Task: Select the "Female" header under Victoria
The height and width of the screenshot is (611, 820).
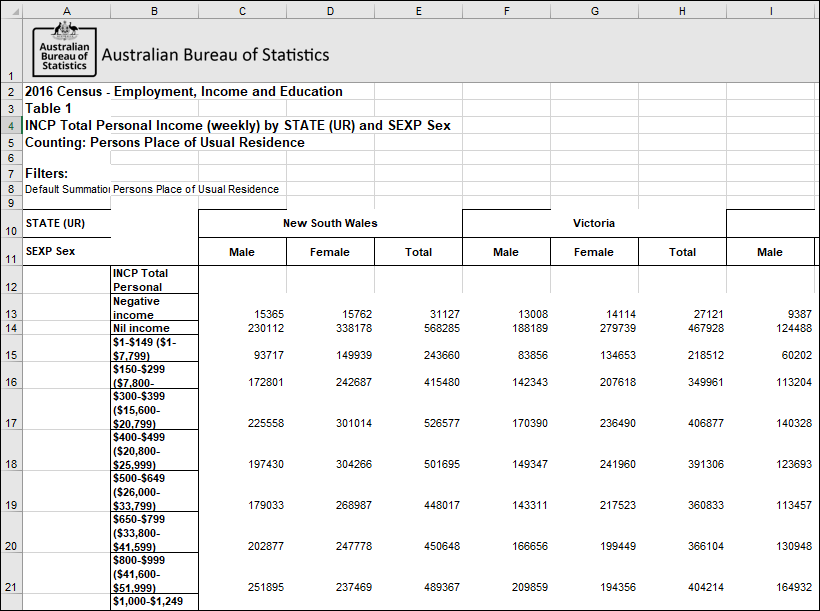Action: click(594, 252)
